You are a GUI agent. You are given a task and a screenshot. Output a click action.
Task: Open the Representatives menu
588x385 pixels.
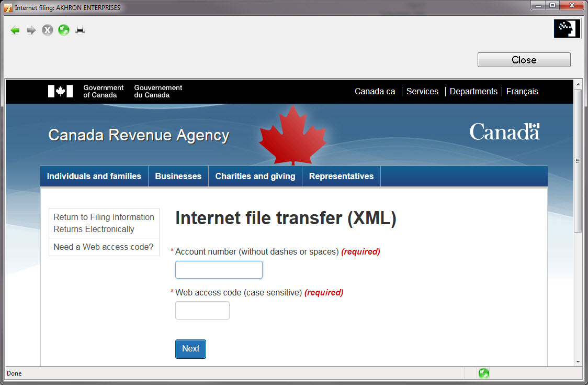point(341,176)
